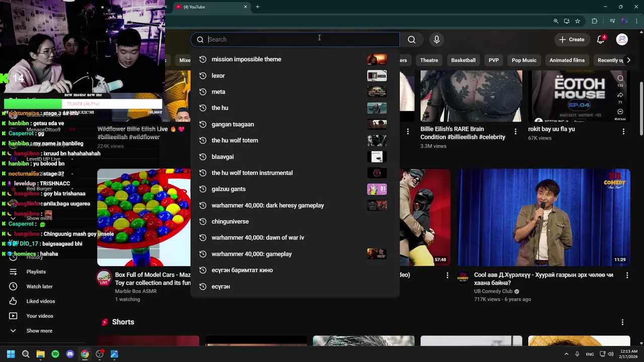Click the Chrome icon in the taskbar
Screen dimensions: 644x362
[x=85, y=354]
